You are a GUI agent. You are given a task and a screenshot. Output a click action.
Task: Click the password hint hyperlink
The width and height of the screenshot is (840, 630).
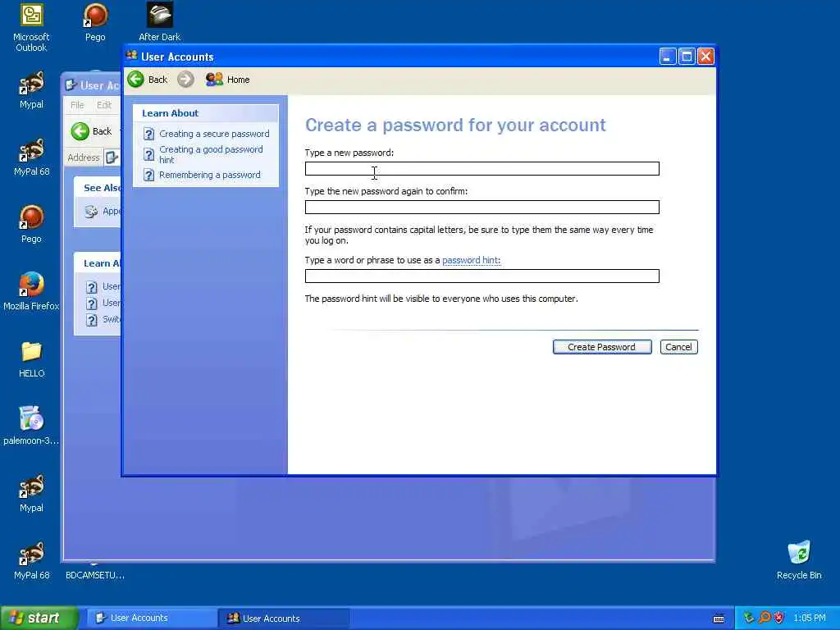pos(472,260)
